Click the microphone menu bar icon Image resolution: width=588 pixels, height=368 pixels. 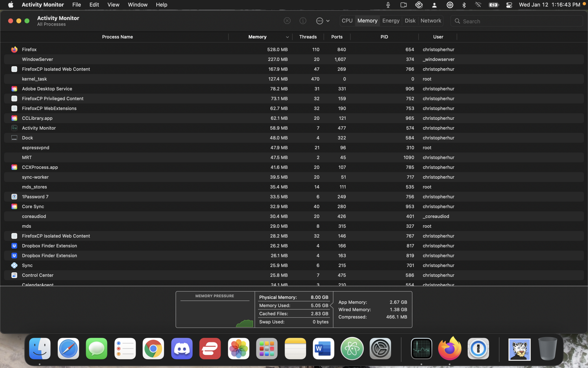click(388, 5)
